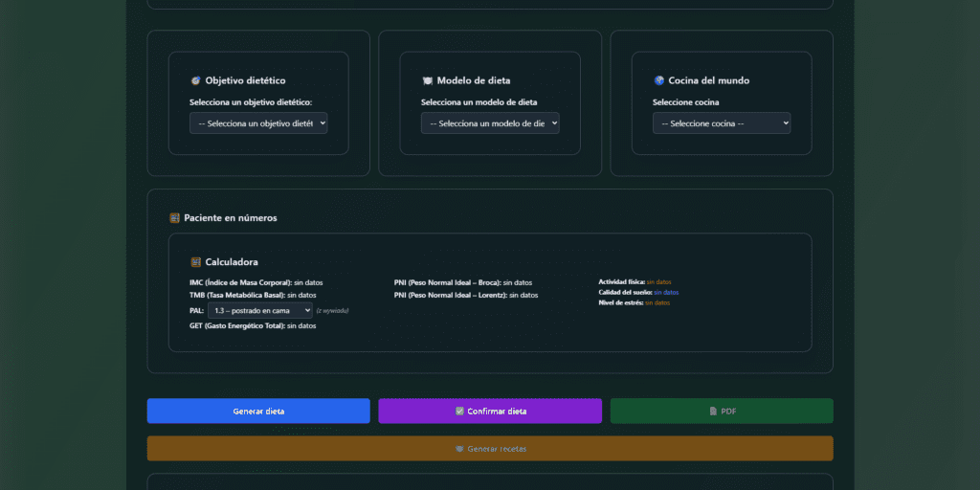Click the icon on the Generar recetas button
Image resolution: width=980 pixels, height=490 pixels.
[459, 449]
